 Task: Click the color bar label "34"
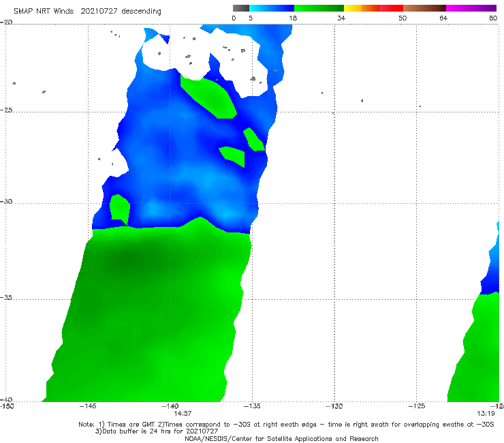point(341,18)
